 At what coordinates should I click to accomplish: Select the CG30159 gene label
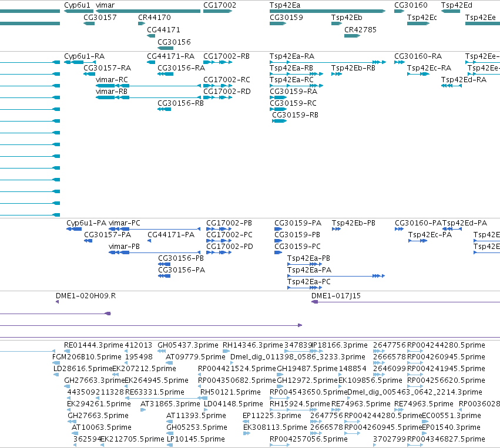click(x=286, y=18)
